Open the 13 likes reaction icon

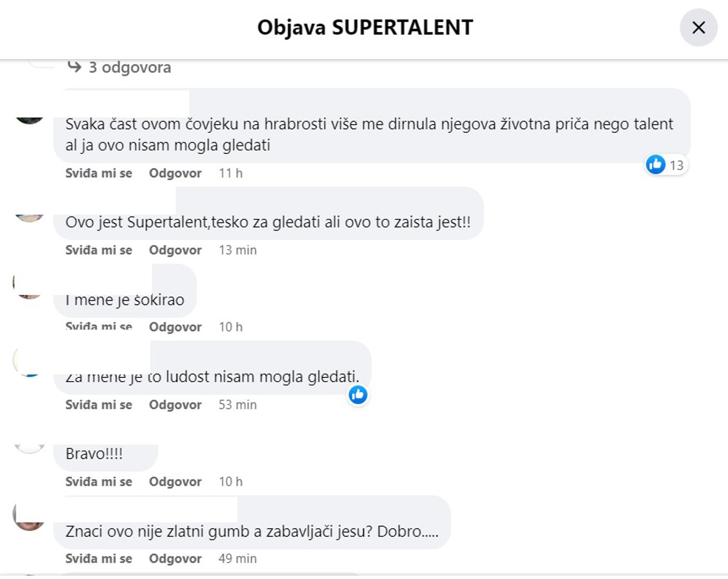(656, 165)
